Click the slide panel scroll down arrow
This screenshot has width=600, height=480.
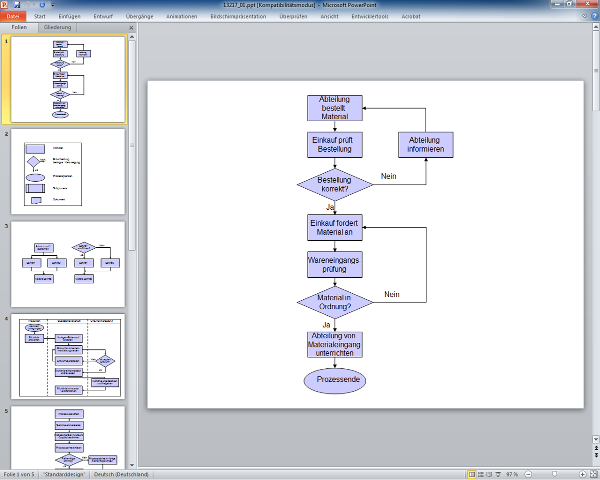point(131,463)
